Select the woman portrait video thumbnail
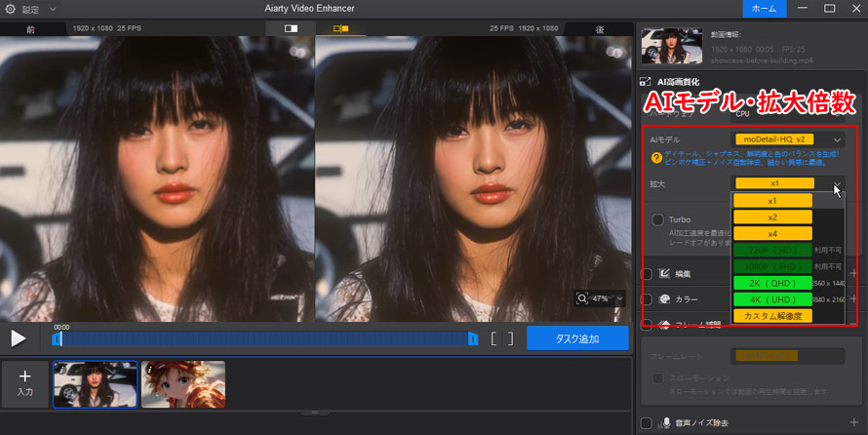 click(96, 384)
